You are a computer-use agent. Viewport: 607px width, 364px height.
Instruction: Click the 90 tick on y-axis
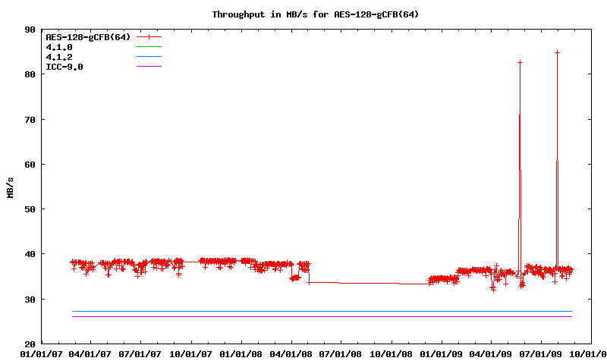(30, 30)
